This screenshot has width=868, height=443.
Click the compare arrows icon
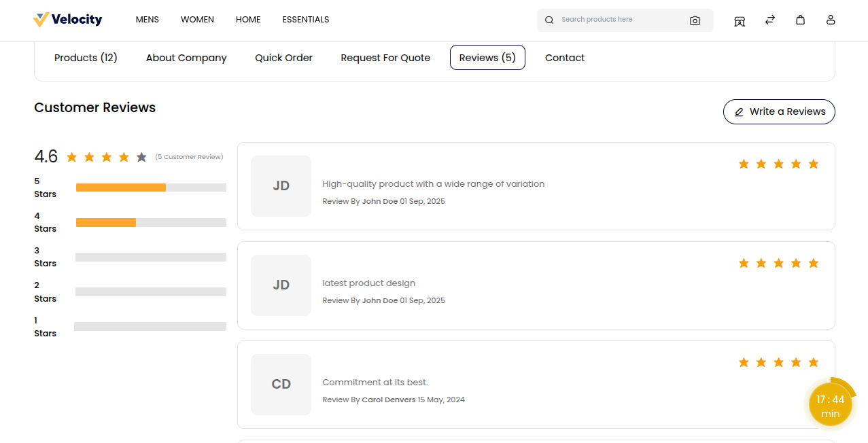tap(769, 20)
